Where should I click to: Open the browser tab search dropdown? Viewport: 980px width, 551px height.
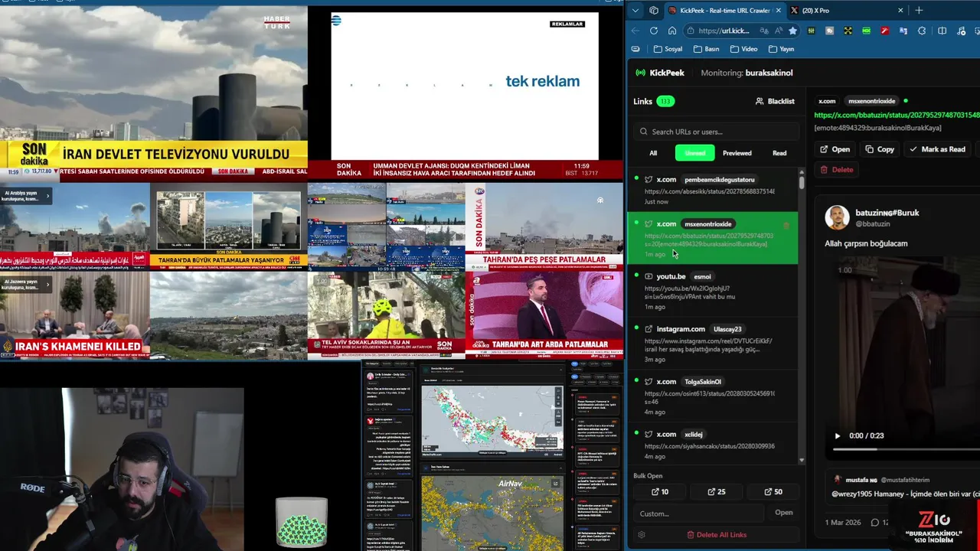click(635, 10)
